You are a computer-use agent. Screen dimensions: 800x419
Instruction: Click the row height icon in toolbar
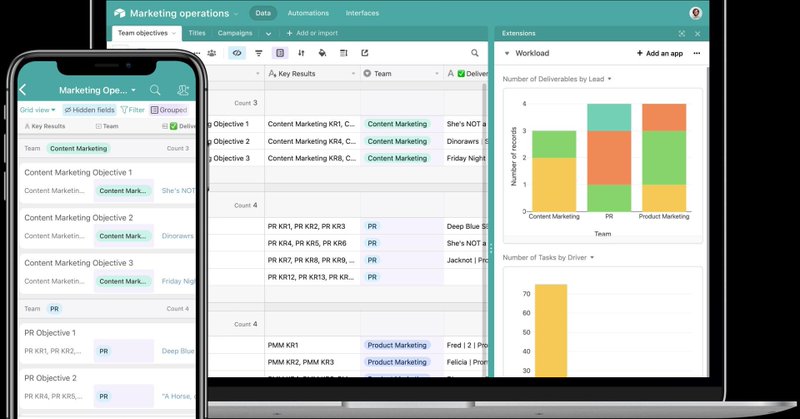(x=343, y=53)
